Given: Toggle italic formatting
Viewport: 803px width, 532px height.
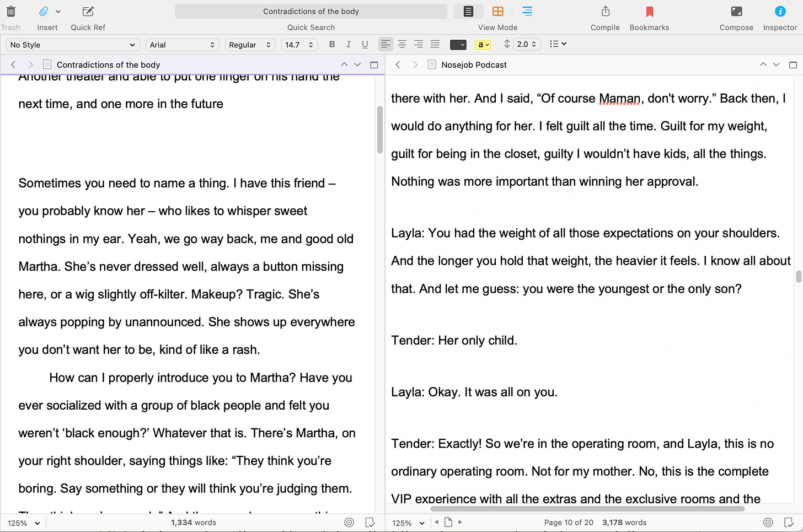Looking at the screenshot, I should tap(349, 44).
